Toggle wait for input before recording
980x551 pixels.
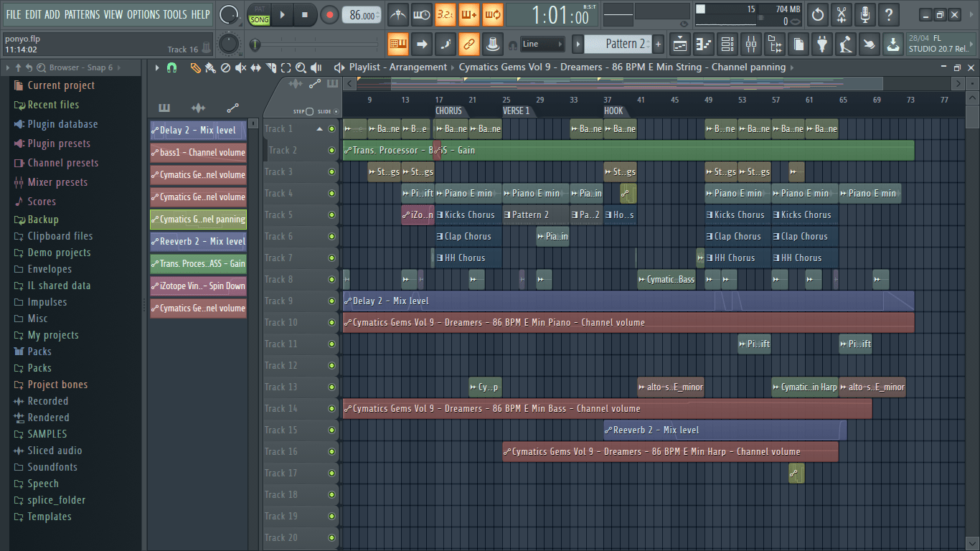coord(421,14)
